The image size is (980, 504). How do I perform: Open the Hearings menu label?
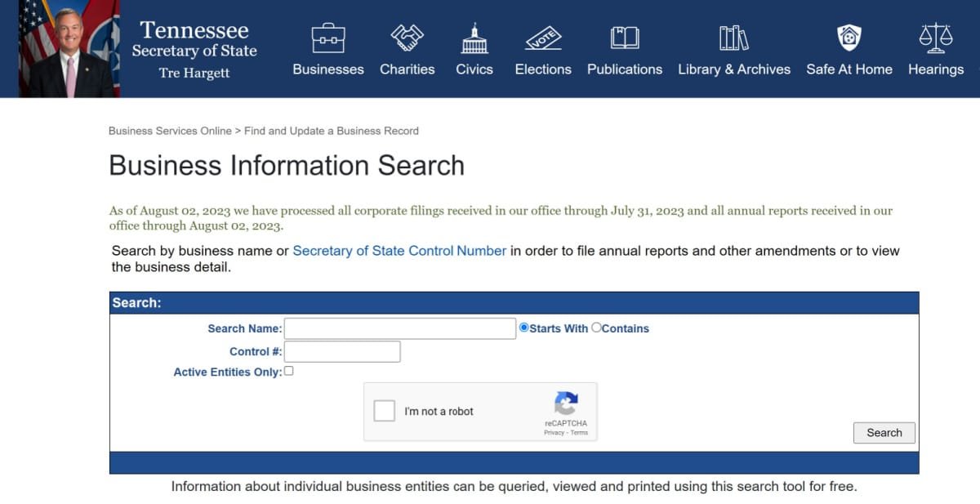[936, 69]
